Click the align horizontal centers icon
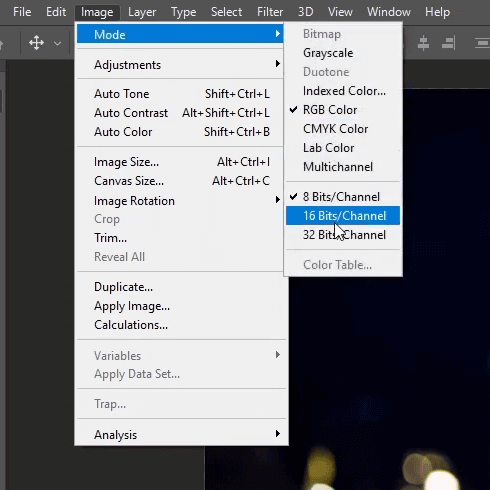Viewport: 490px width, 490px height. click(x=423, y=43)
